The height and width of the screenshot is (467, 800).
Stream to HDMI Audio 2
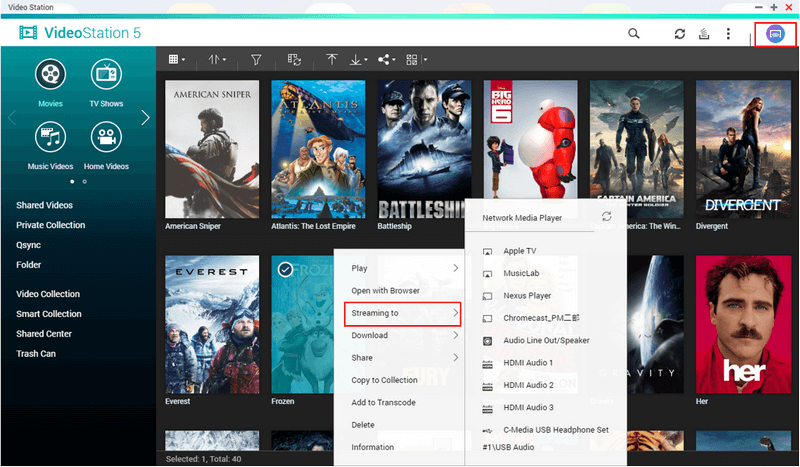click(x=528, y=385)
